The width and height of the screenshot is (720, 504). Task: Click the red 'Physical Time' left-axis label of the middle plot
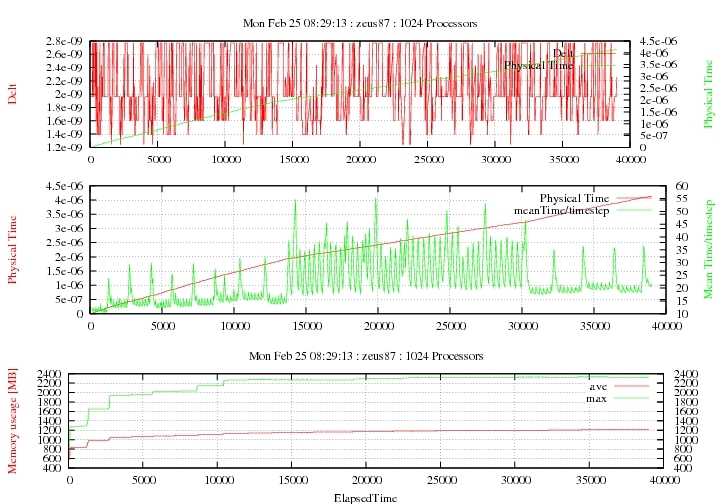[12, 250]
